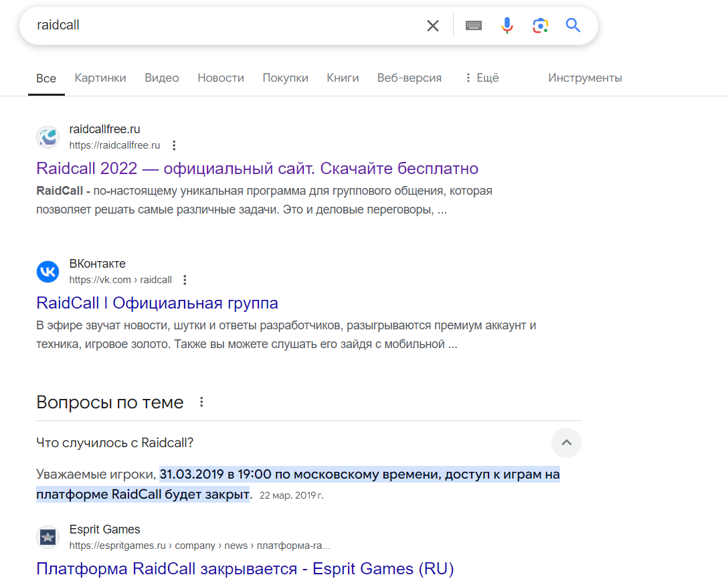Click the date 22 мар. 2019 г.

click(x=291, y=496)
